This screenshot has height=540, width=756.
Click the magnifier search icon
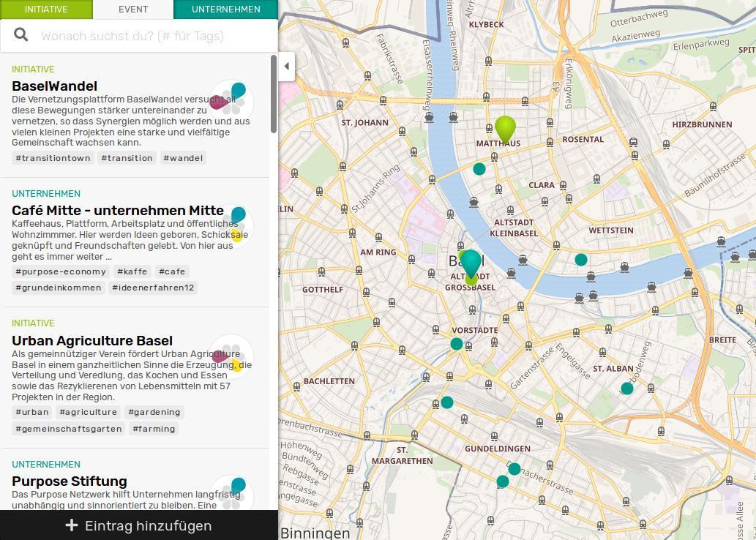tap(21, 35)
